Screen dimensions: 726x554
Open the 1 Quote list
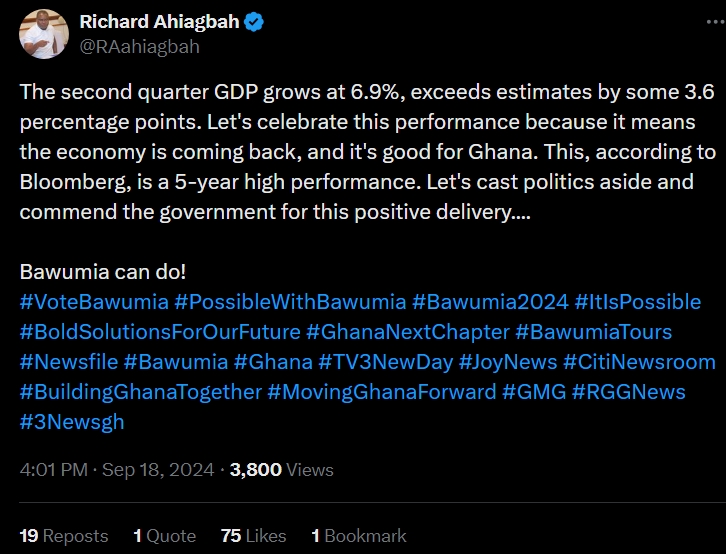coord(165,536)
